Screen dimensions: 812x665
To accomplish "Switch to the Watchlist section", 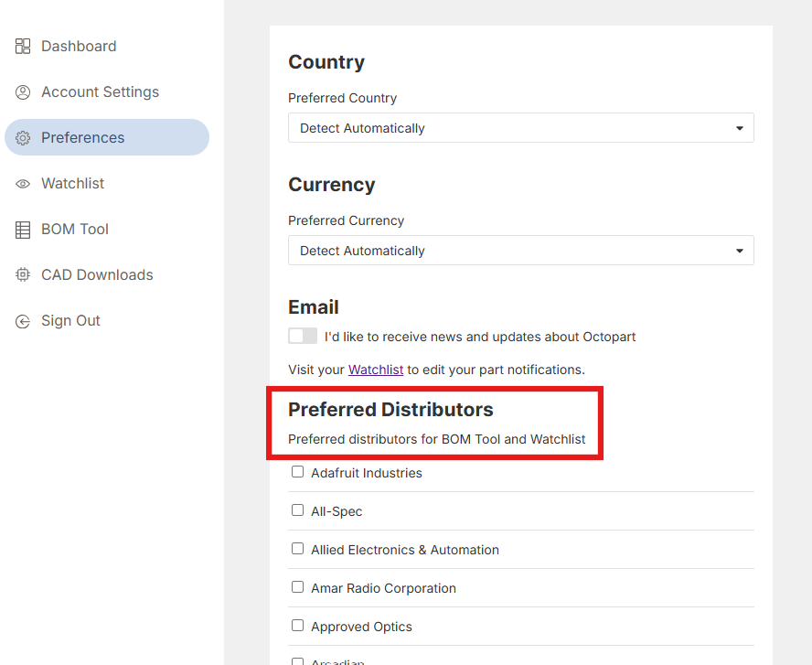I will [72, 183].
